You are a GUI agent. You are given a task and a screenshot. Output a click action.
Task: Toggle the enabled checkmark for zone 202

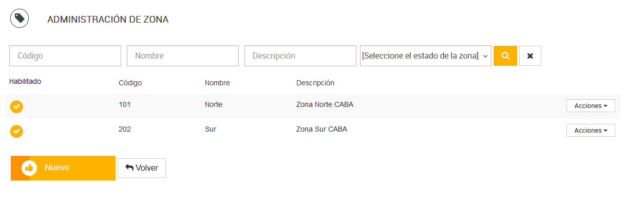point(16,131)
